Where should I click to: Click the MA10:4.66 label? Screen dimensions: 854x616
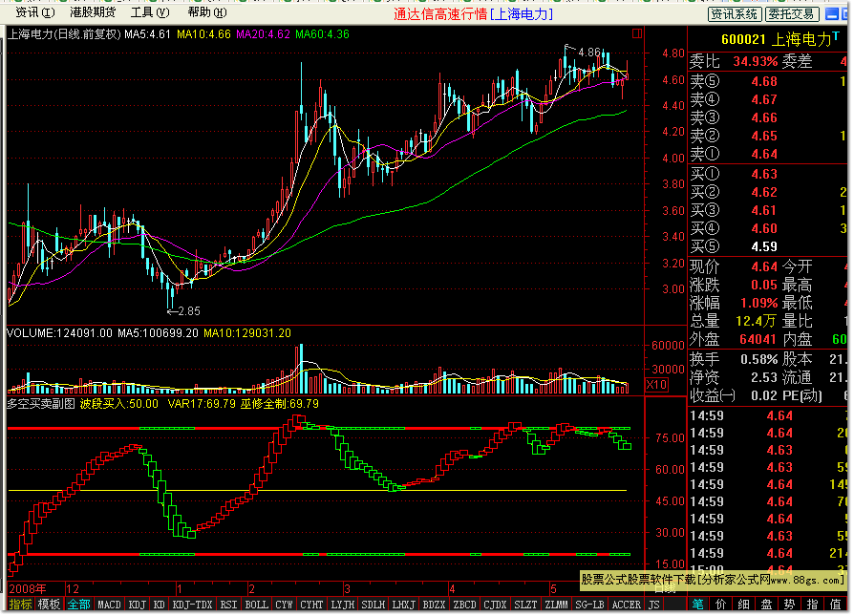(x=203, y=34)
